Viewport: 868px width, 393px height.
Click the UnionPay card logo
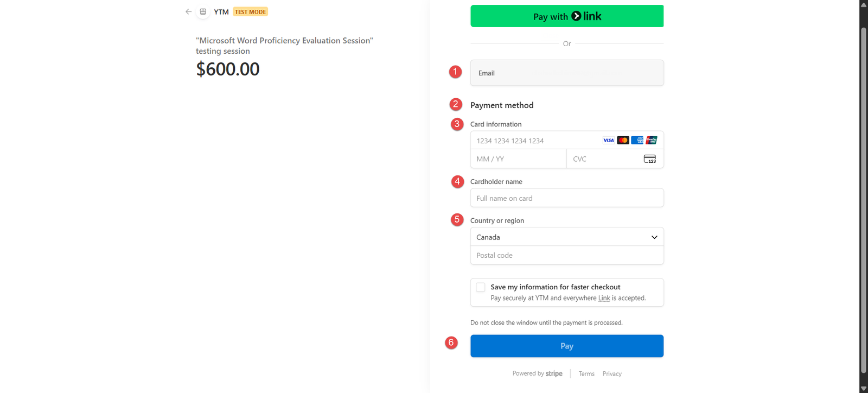652,140
